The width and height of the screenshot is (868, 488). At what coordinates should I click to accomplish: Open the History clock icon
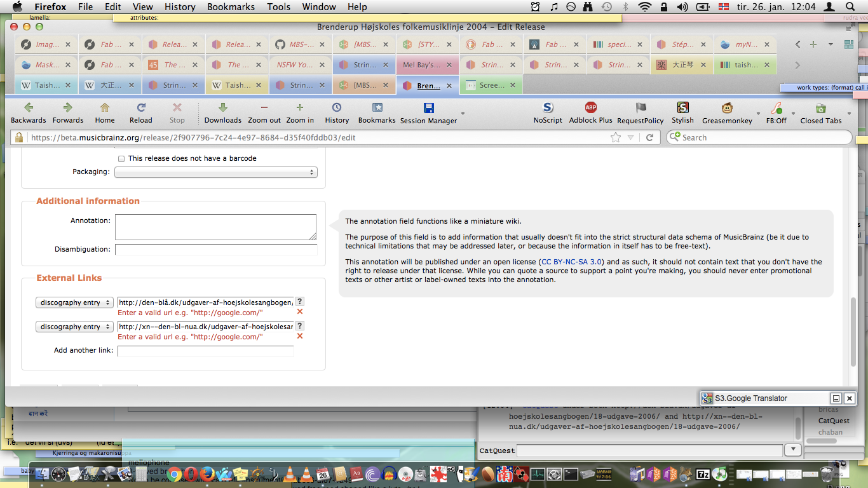337,108
